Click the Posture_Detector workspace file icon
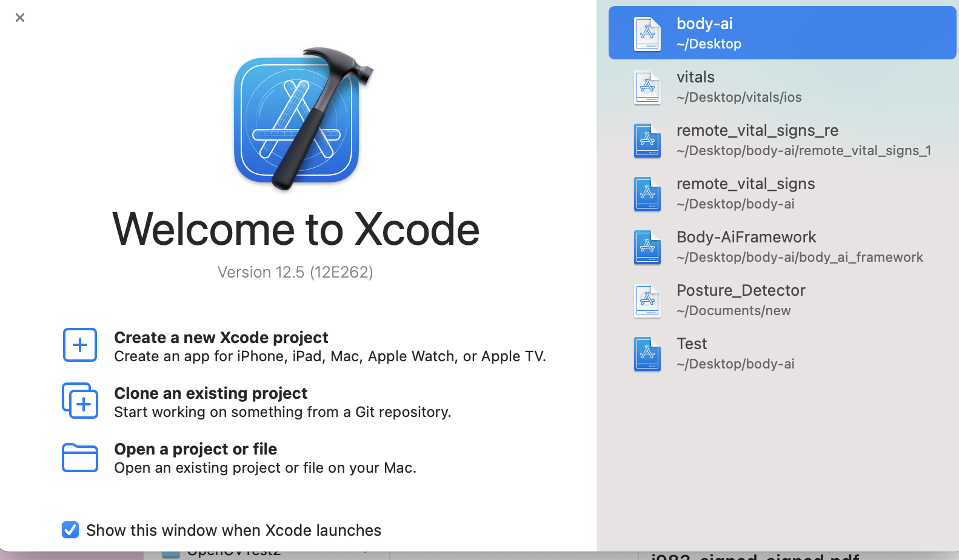Viewport: 959px width, 560px height. (x=647, y=300)
